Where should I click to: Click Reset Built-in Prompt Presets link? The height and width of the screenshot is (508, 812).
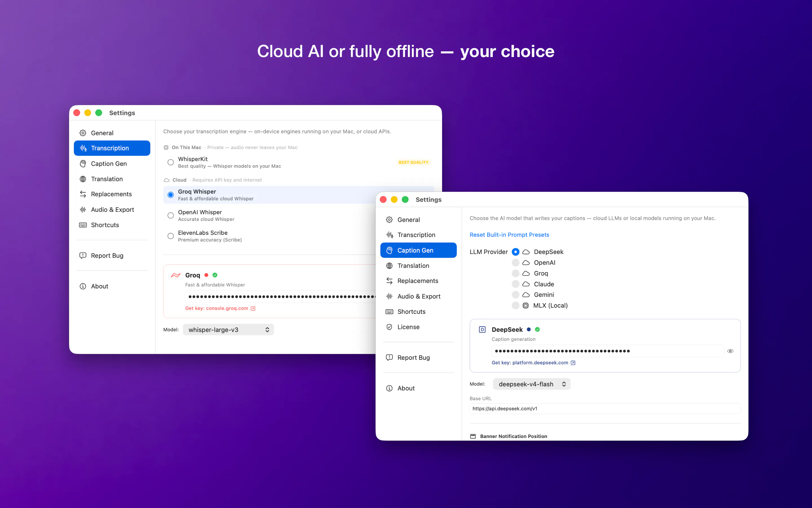(x=509, y=235)
